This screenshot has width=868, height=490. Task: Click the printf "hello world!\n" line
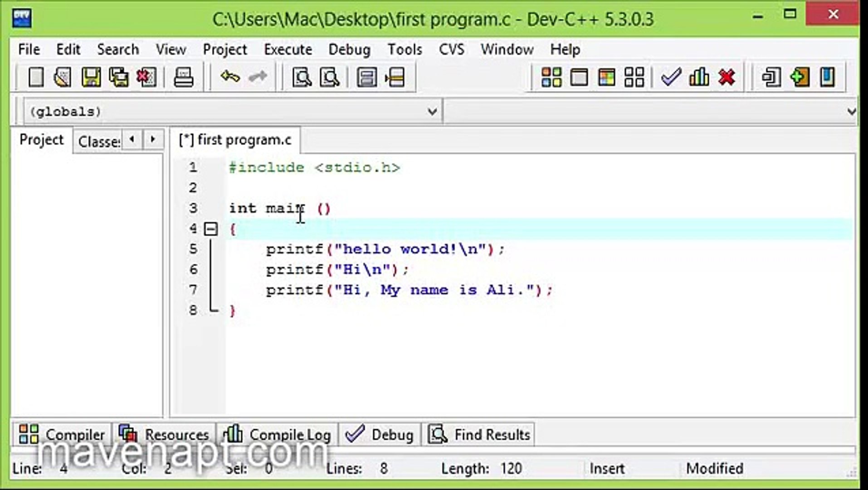click(385, 249)
